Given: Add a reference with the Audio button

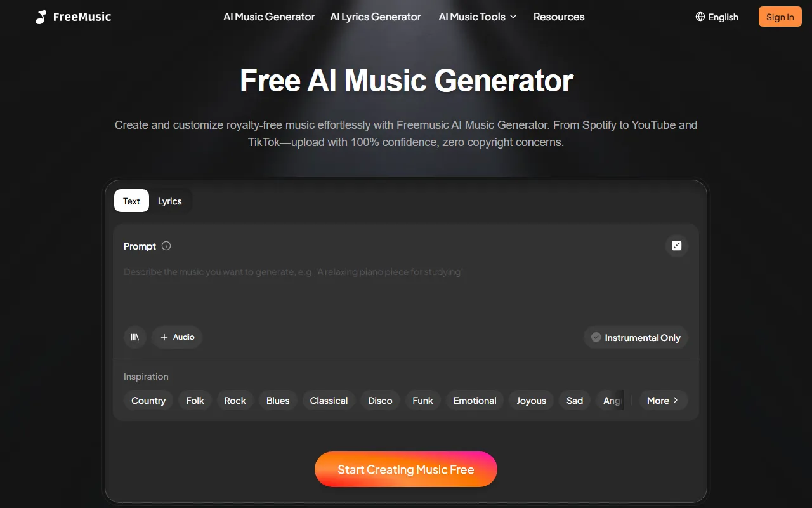Looking at the screenshot, I should (177, 337).
